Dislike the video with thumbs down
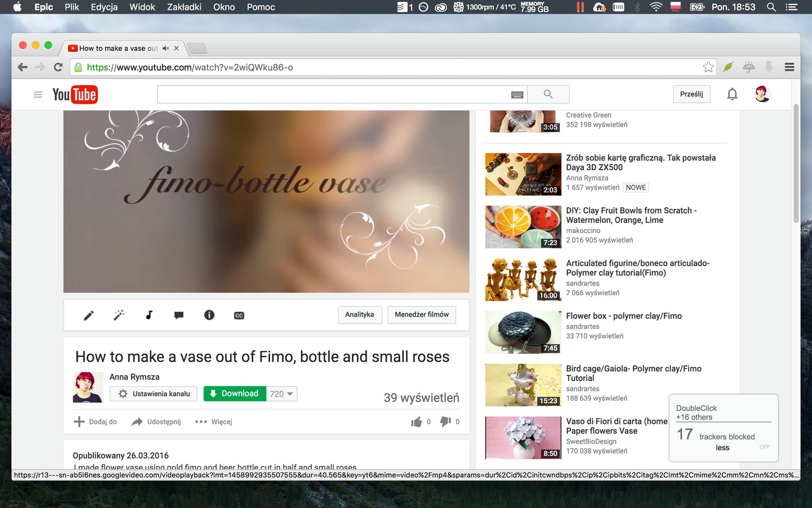Viewport: 812px width, 508px height. [x=445, y=422]
